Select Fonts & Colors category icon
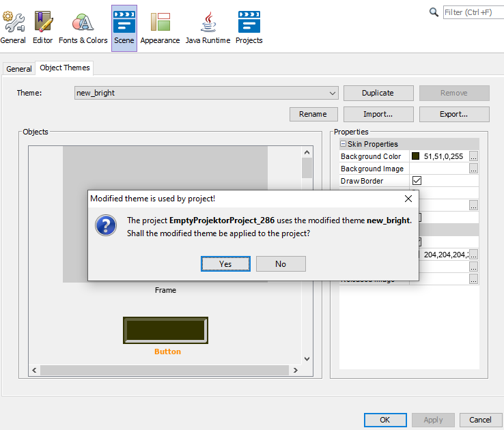 (x=83, y=27)
